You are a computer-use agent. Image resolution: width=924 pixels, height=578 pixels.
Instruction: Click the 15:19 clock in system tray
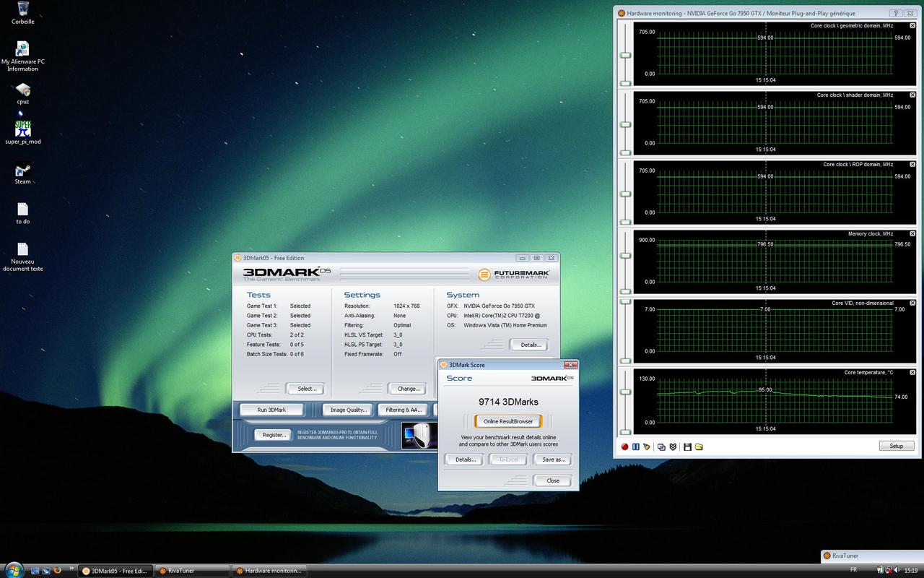point(911,571)
